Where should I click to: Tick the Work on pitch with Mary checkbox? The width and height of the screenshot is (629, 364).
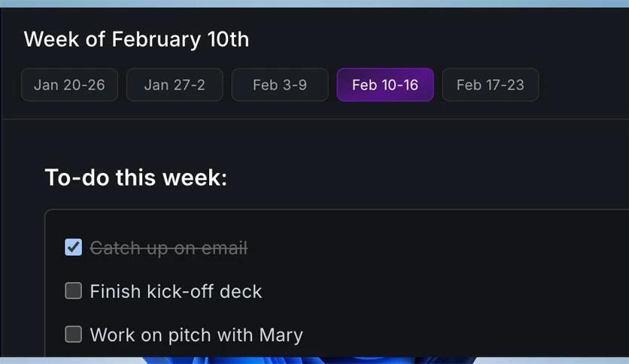tap(74, 335)
